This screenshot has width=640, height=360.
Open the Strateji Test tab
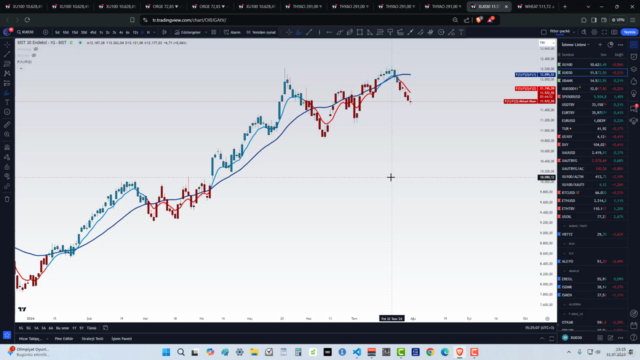pyautogui.click(x=92, y=339)
